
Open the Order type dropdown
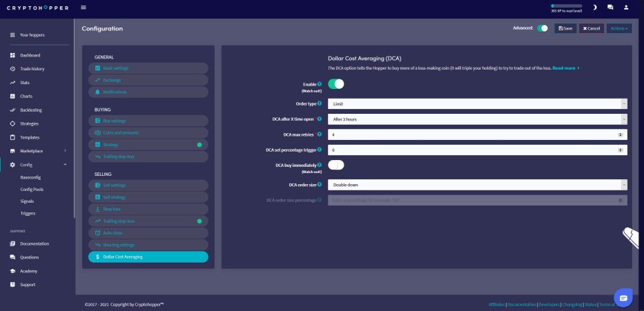pyautogui.click(x=477, y=104)
